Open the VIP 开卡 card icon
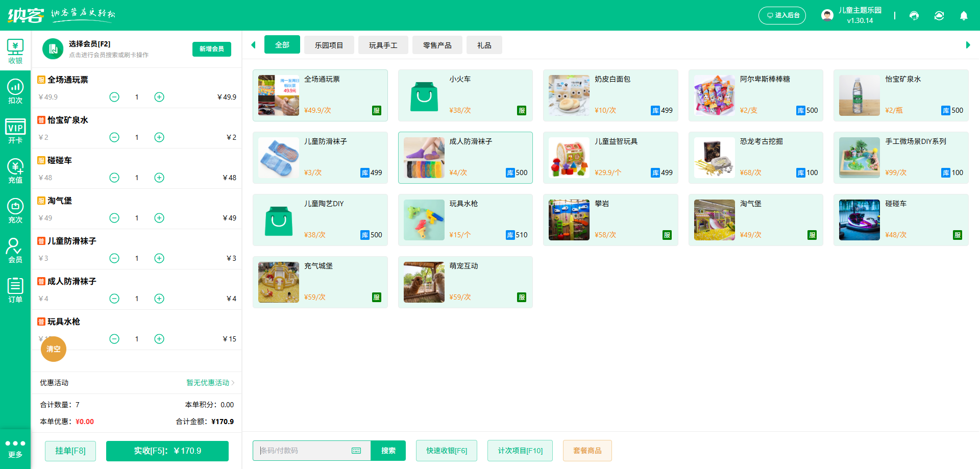980x469 pixels. pos(15,132)
